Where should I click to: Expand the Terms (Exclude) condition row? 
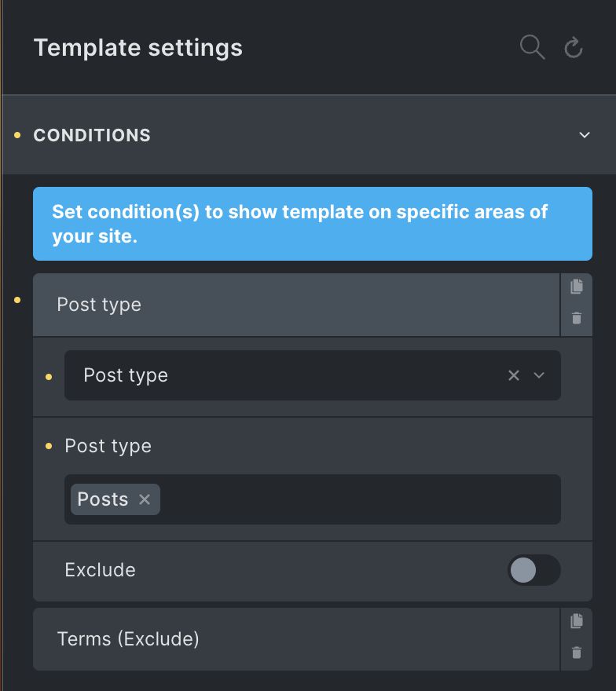pos(296,639)
